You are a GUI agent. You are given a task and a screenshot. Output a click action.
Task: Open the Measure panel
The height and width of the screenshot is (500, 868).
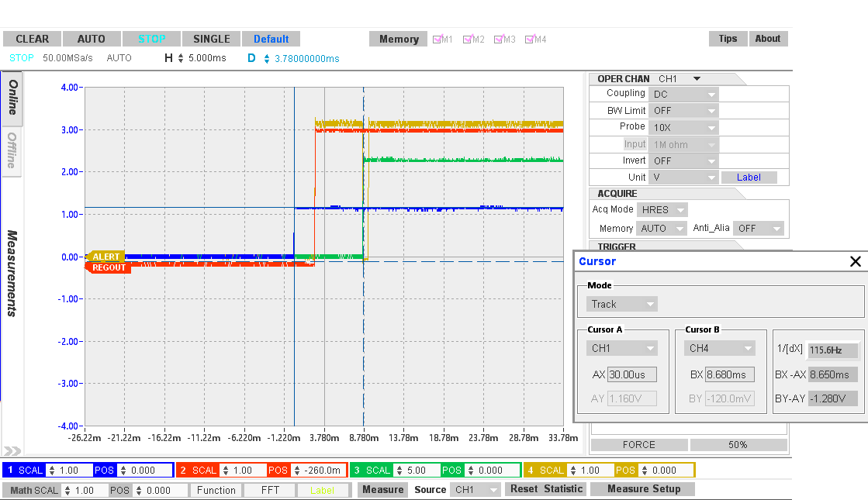click(382, 489)
